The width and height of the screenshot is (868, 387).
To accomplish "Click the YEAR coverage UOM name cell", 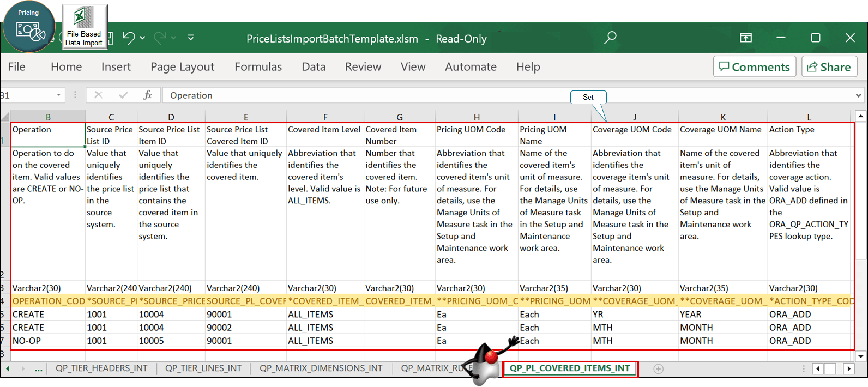I will pyautogui.click(x=723, y=315).
